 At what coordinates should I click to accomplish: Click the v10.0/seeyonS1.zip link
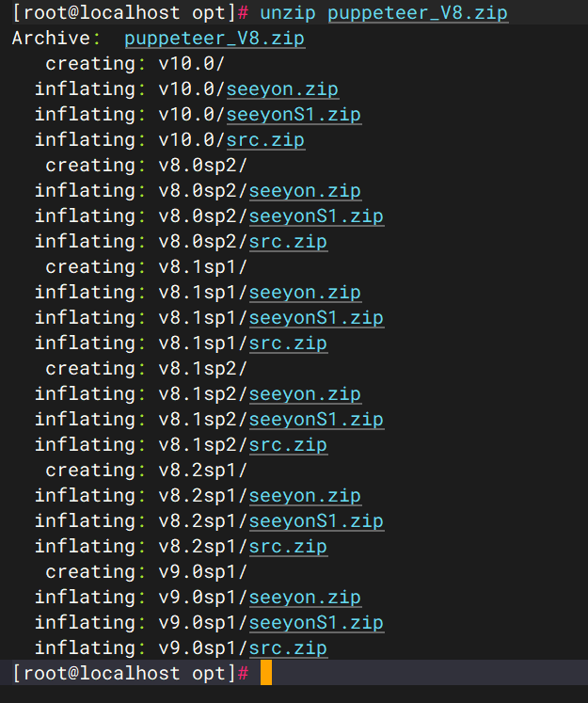[294, 115]
